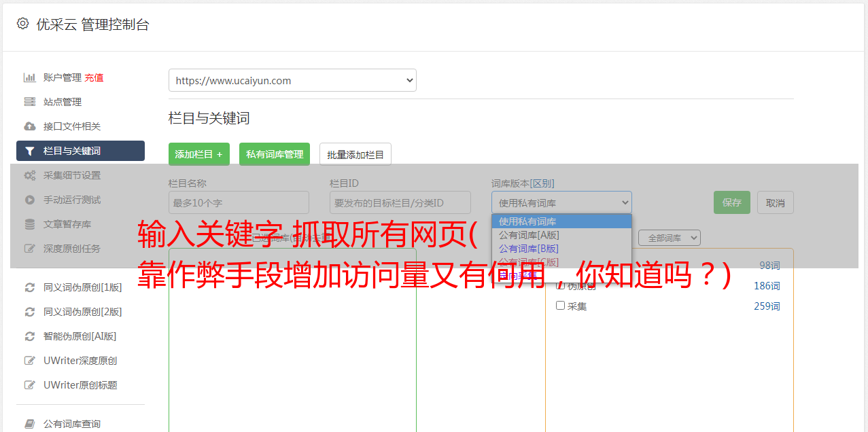
Task: Click the edit icon for UWriter深度原创
Action: pos(30,361)
